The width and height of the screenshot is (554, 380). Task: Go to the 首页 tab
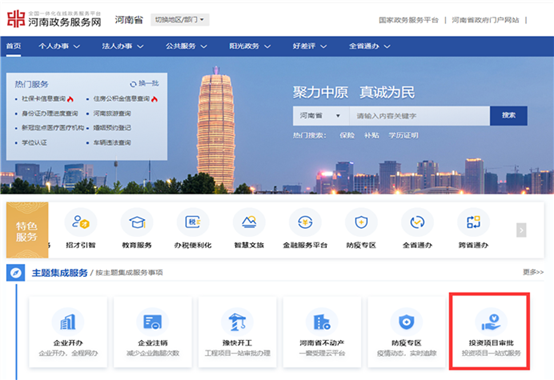click(14, 46)
